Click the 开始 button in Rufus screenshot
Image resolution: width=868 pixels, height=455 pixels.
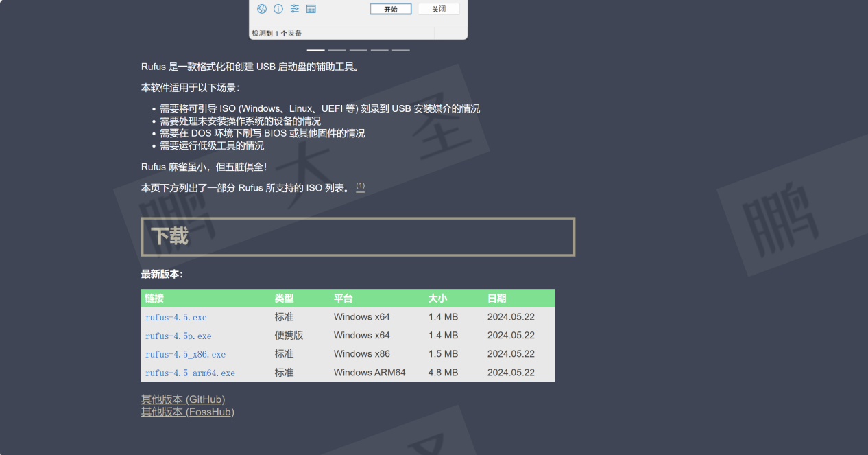[391, 9]
